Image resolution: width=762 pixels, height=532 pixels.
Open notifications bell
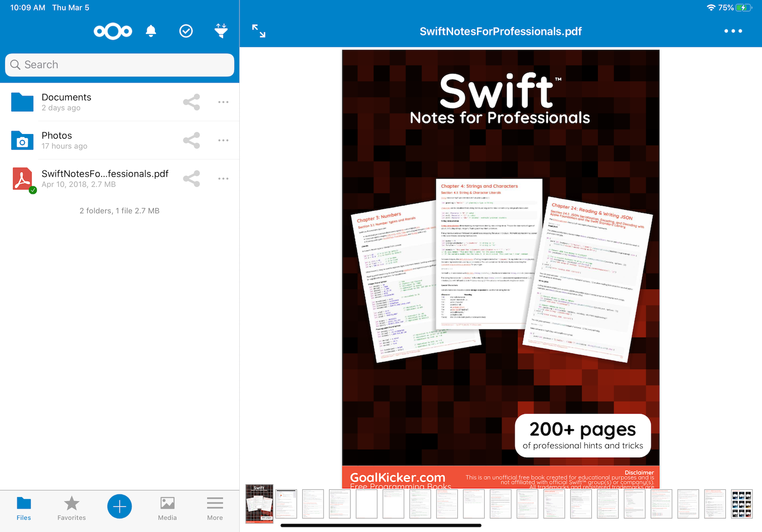click(x=151, y=31)
